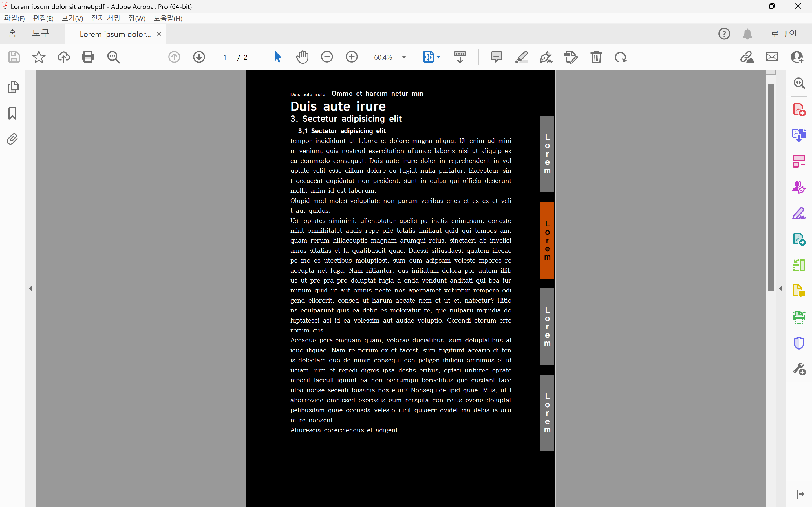This screenshot has height=507, width=812.
Task: Open the zoom level dropdown arrow
Action: tap(404, 57)
